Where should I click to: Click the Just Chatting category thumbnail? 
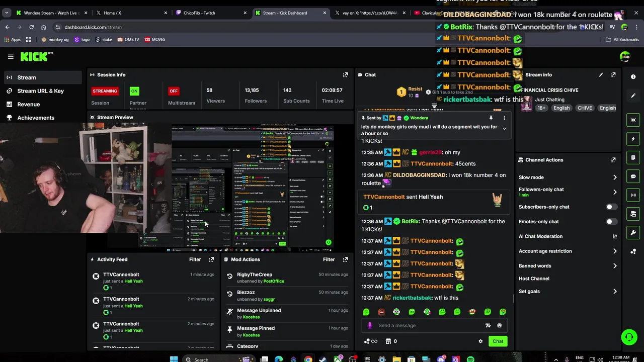click(x=527, y=103)
